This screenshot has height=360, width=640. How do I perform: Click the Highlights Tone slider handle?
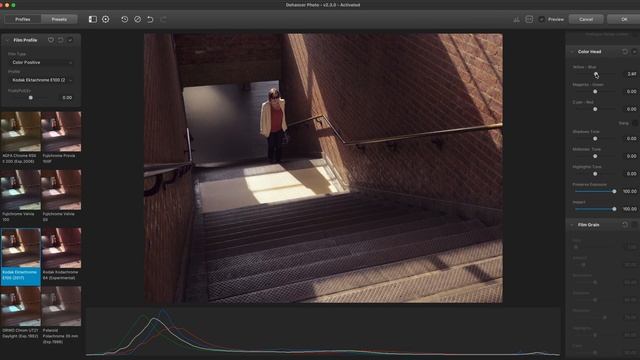point(595,173)
